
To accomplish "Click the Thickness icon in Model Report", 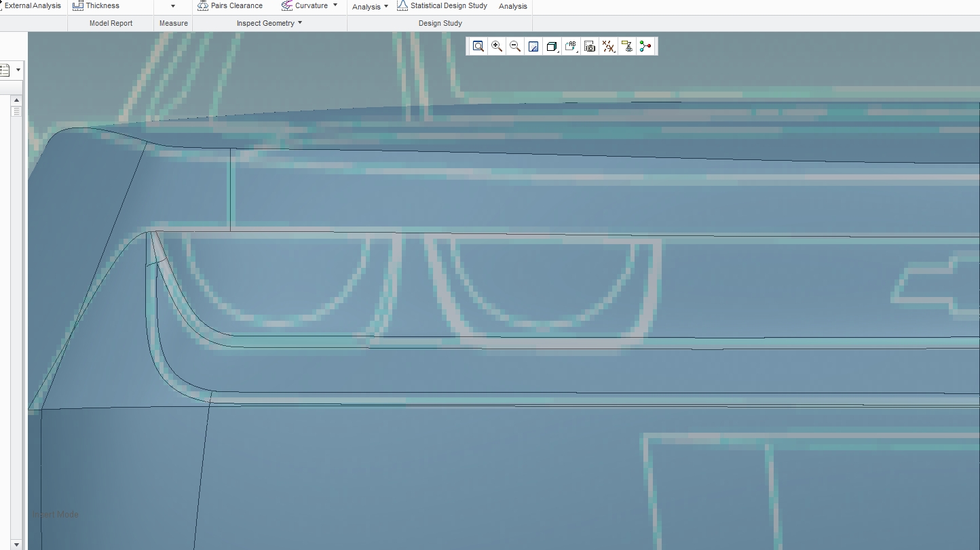I will tap(78, 5).
